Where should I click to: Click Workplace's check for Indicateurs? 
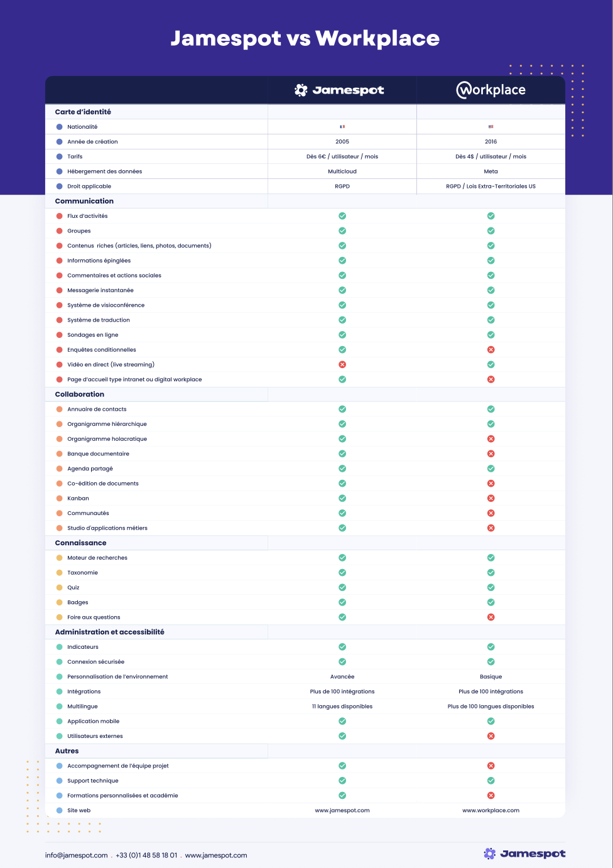click(x=491, y=647)
